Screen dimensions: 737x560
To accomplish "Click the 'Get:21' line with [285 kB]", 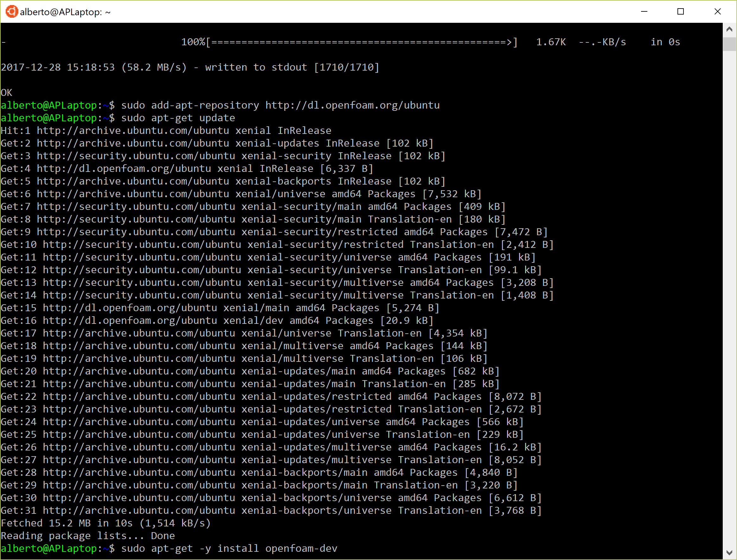I will [x=250, y=384].
